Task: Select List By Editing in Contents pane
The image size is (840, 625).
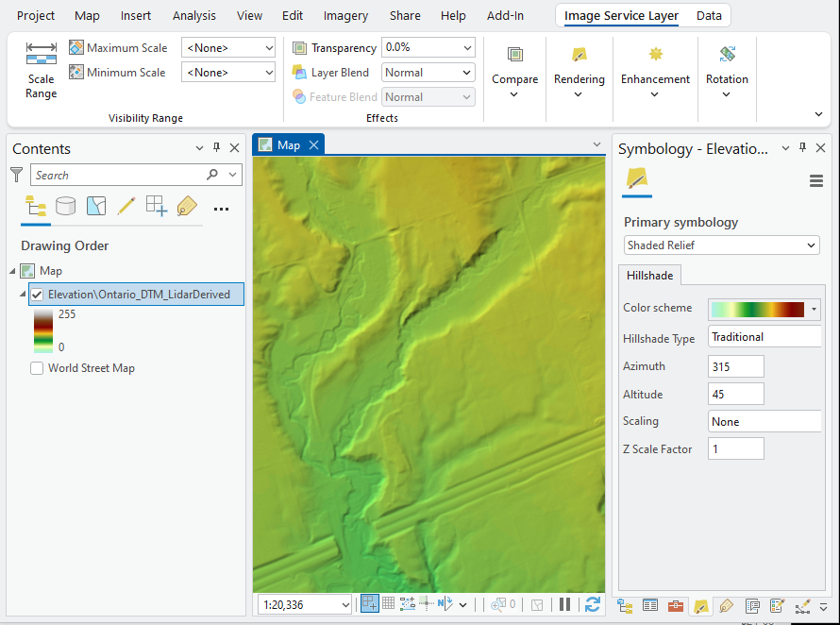Action: [x=127, y=205]
